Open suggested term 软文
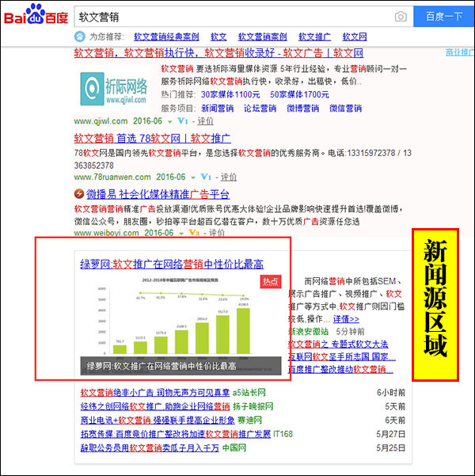 (218, 36)
